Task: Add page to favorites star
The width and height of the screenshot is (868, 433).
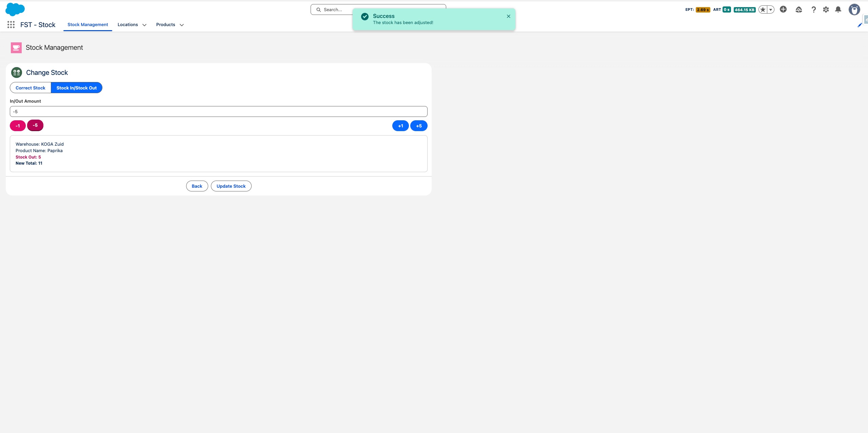Action: (x=763, y=9)
